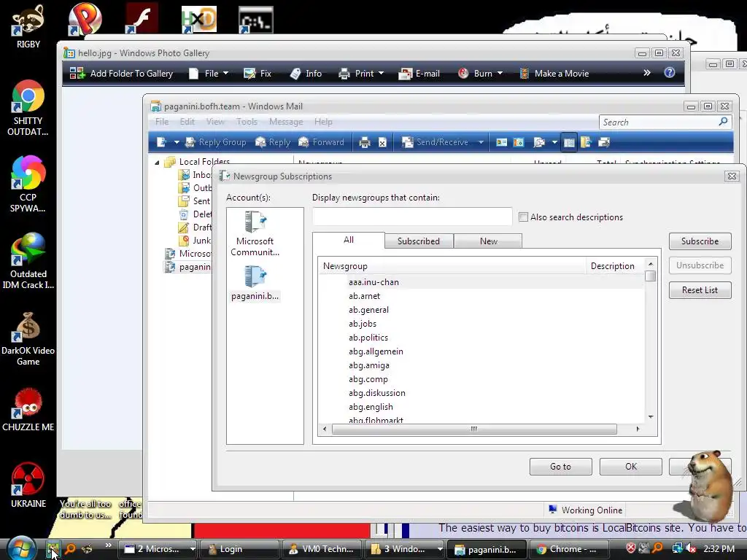747x560 pixels.
Task: Switch to the All tab
Action: (x=349, y=239)
